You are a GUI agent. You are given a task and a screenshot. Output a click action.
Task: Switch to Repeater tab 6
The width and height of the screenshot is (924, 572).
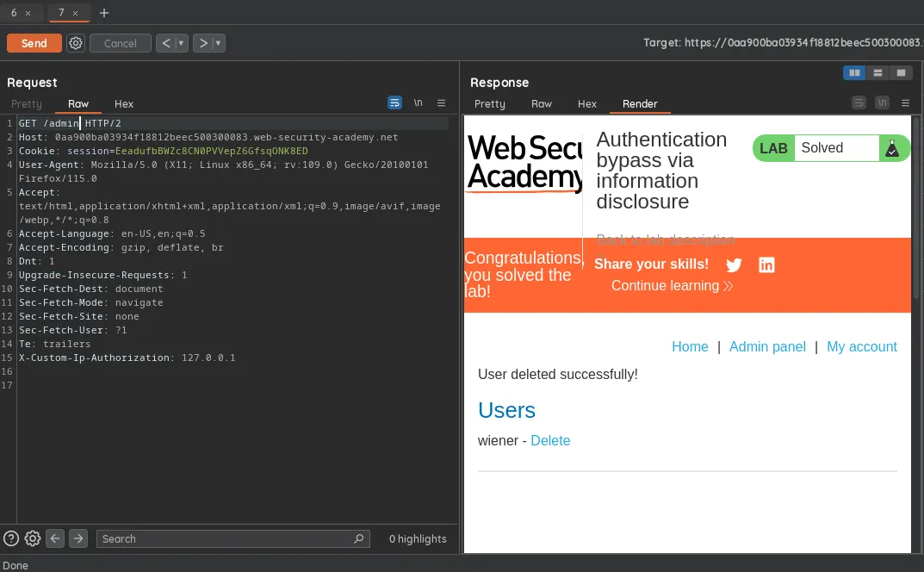pos(14,12)
